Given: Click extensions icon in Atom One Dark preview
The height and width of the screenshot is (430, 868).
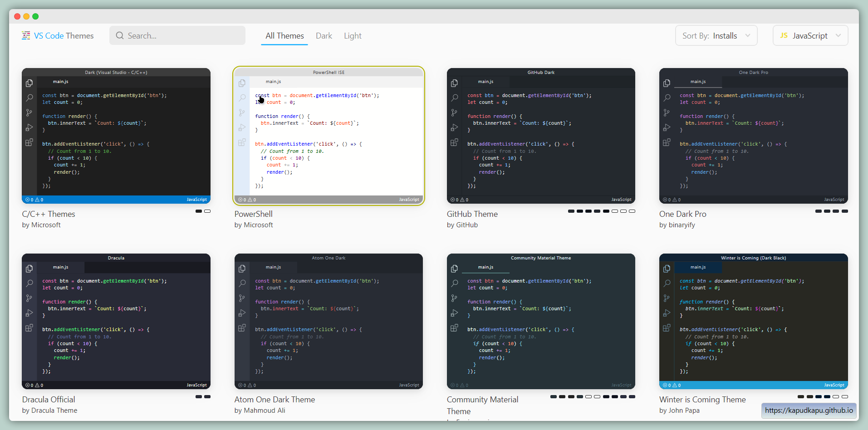Looking at the screenshot, I should pos(242,328).
